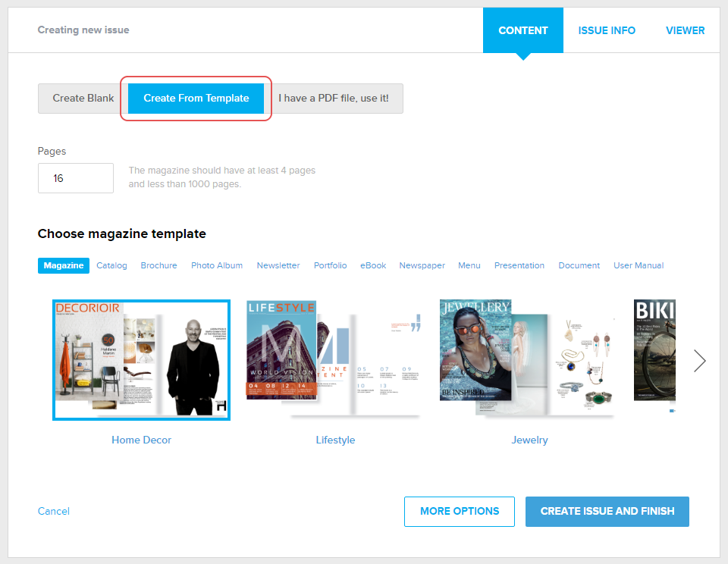Select the Newsletter template category
The height and width of the screenshot is (564, 728).
278,265
